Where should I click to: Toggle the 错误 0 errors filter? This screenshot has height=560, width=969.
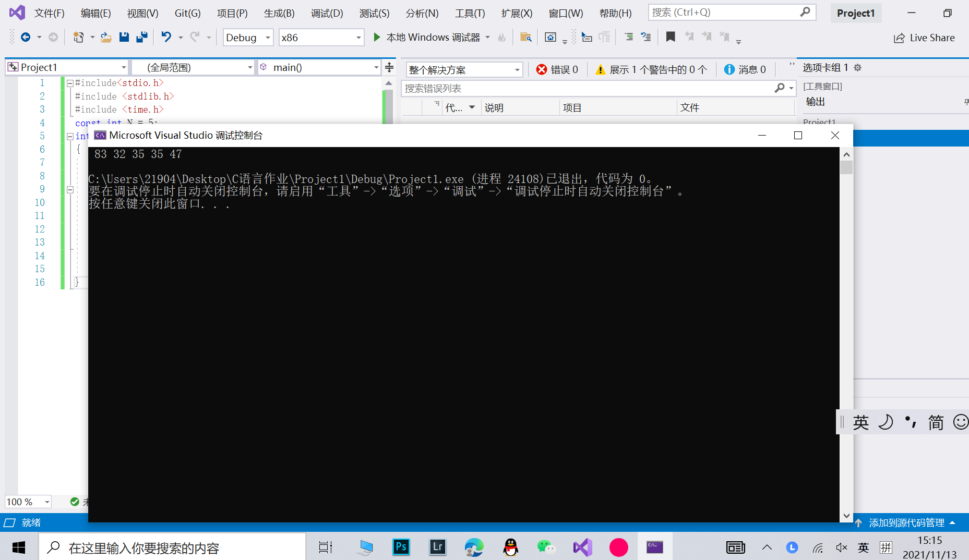coord(557,69)
